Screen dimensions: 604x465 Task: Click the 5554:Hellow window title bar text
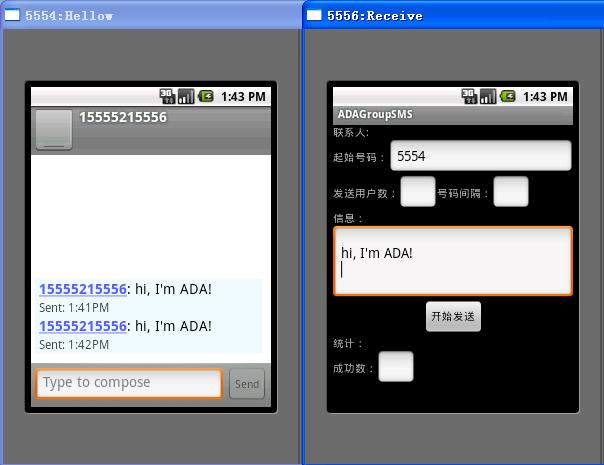pyautogui.click(x=69, y=16)
